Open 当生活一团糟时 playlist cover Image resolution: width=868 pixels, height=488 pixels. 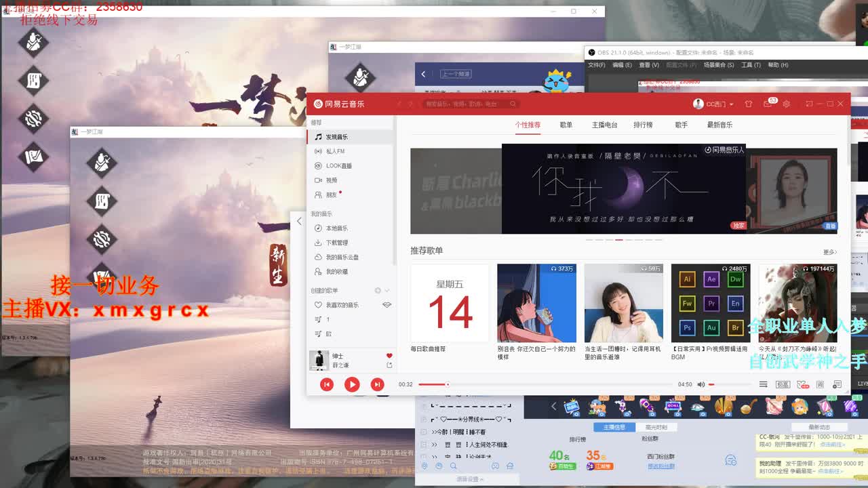624,303
